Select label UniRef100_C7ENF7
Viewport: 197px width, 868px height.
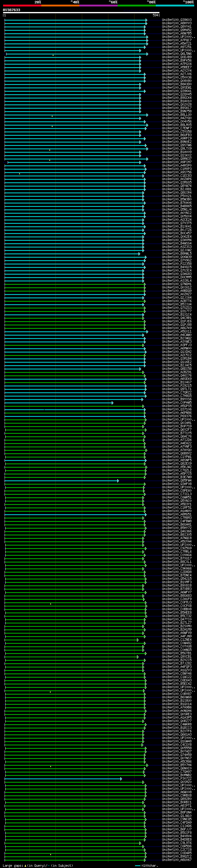click(177, 128)
